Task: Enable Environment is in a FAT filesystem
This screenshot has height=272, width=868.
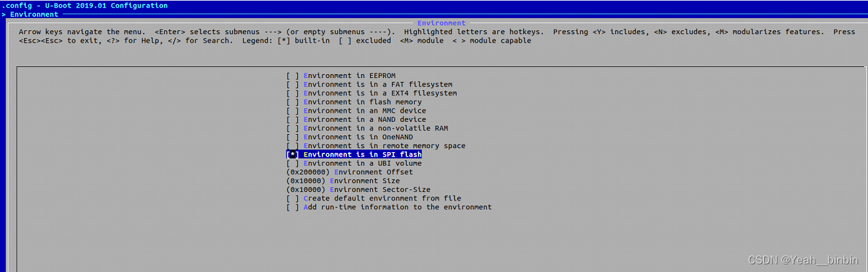Action: [370, 84]
